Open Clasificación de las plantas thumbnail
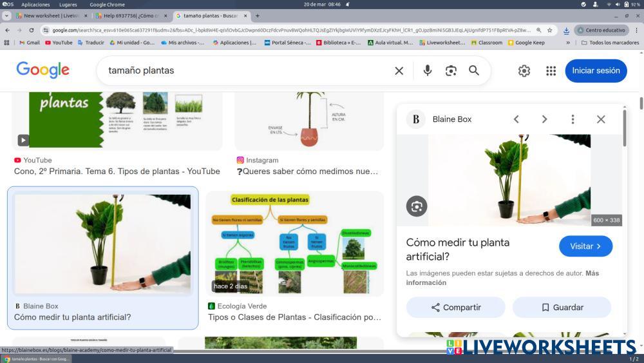This screenshot has width=644, height=363. pos(294,243)
